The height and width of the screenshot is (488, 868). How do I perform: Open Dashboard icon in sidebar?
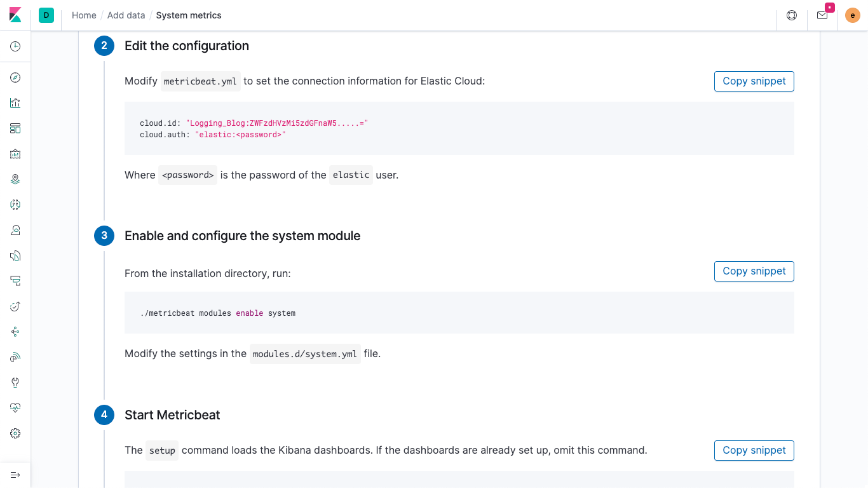pos(15,128)
